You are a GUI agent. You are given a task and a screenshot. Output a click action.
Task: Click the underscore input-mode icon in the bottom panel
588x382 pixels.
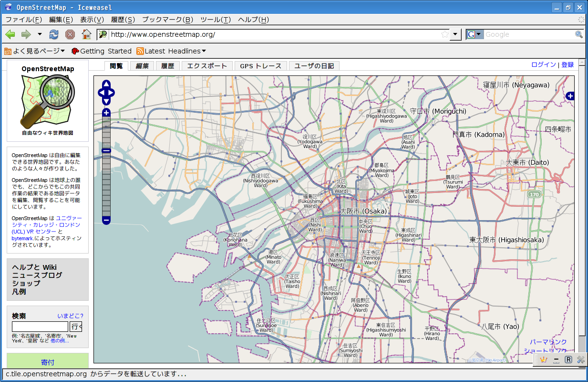tap(556, 360)
